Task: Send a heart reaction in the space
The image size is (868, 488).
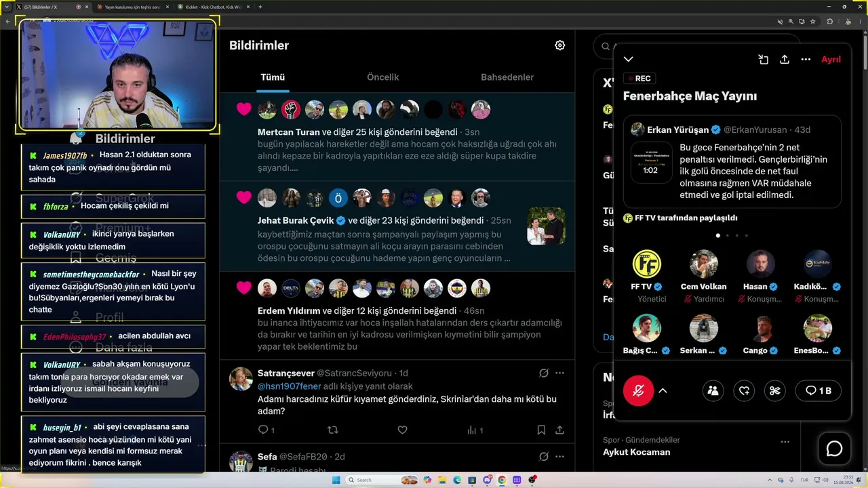Action: 744,390
